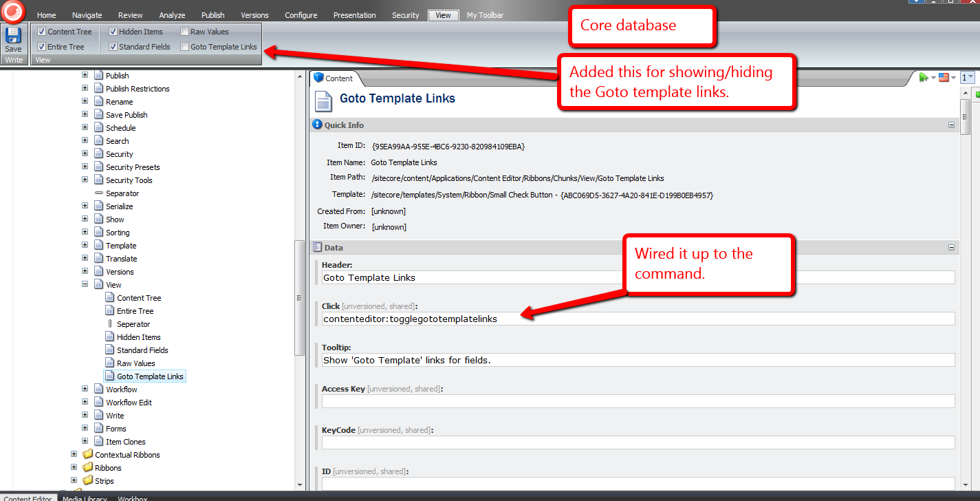Switch to the Security ribbon tab

405,15
